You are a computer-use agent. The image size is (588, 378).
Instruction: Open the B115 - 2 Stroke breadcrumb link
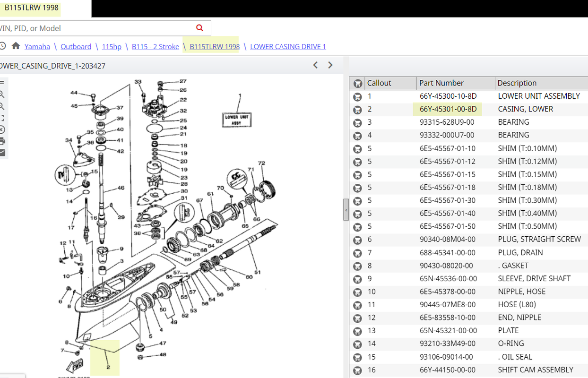(156, 46)
